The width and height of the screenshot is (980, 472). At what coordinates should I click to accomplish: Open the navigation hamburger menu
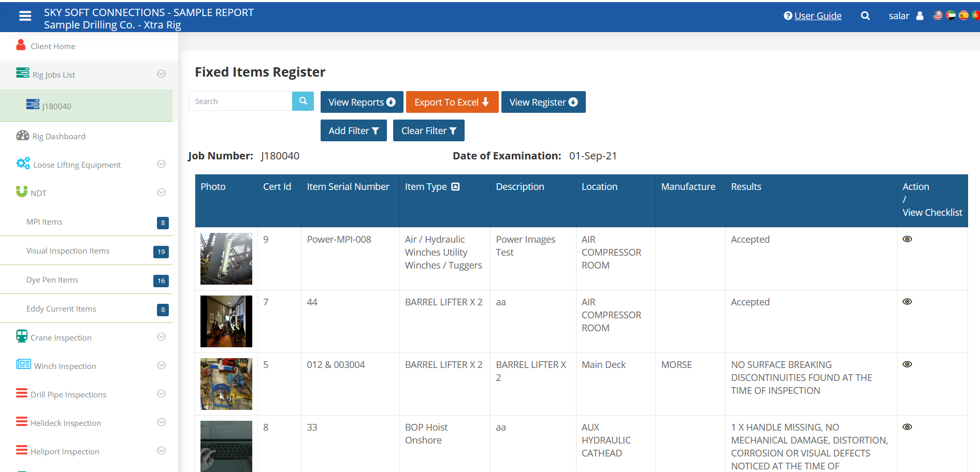(25, 16)
